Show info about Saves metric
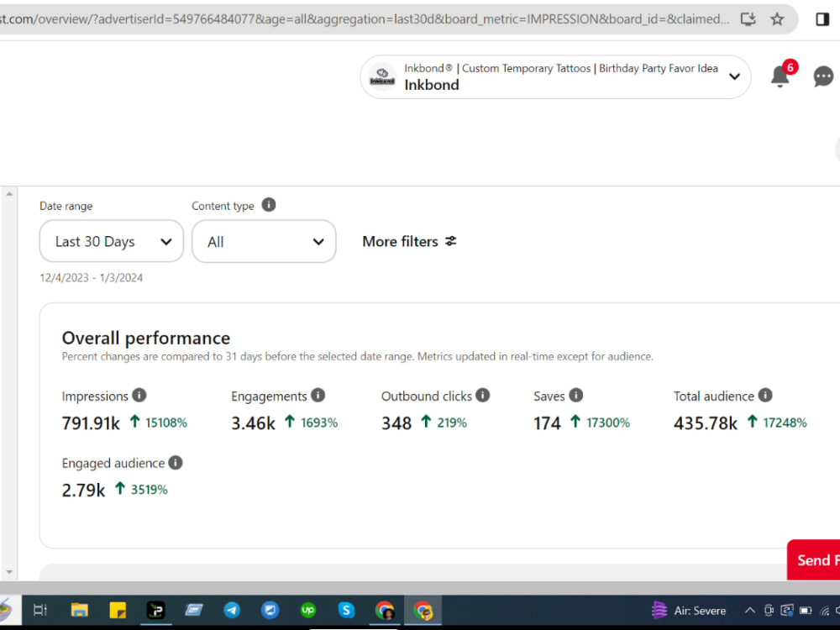 [576, 396]
